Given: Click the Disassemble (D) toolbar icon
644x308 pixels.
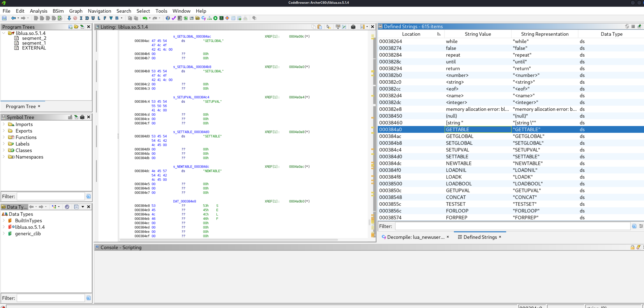Looking at the screenshot, I should pyautogui.click(x=87, y=18).
